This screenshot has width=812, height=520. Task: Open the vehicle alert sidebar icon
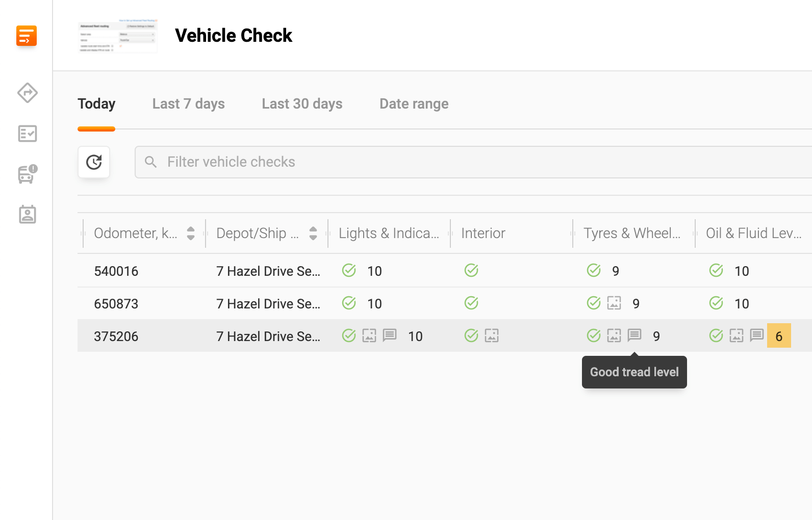click(x=28, y=174)
